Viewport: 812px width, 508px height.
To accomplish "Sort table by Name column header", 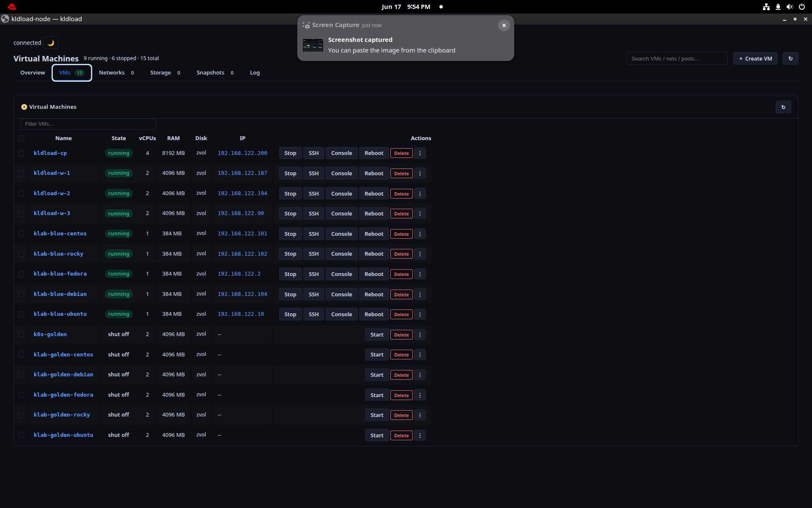I will point(63,138).
